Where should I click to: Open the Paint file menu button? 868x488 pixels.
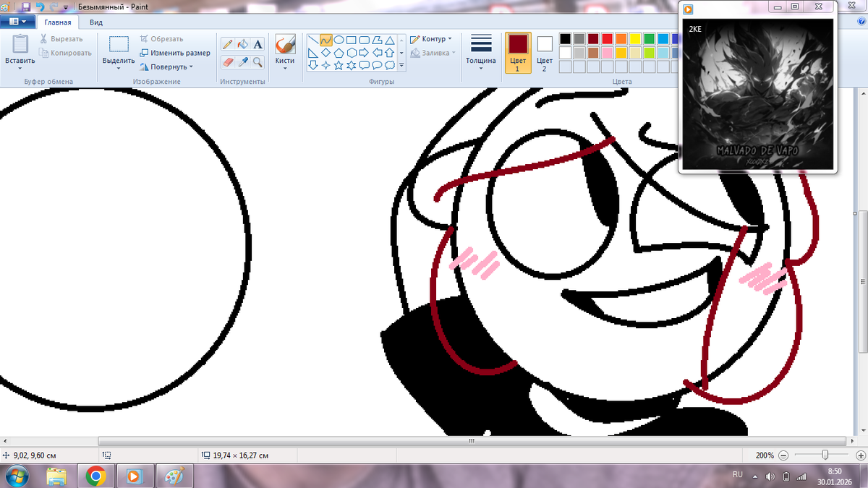click(x=17, y=22)
